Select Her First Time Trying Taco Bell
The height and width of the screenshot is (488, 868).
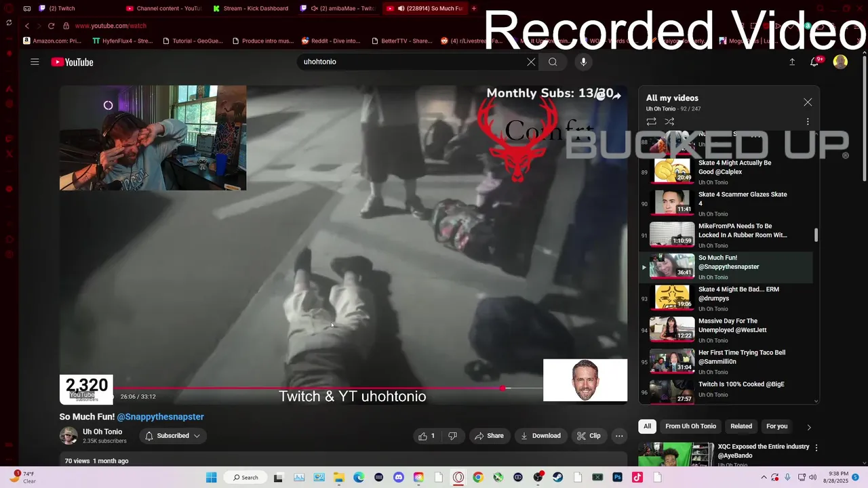pyautogui.click(x=726, y=362)
